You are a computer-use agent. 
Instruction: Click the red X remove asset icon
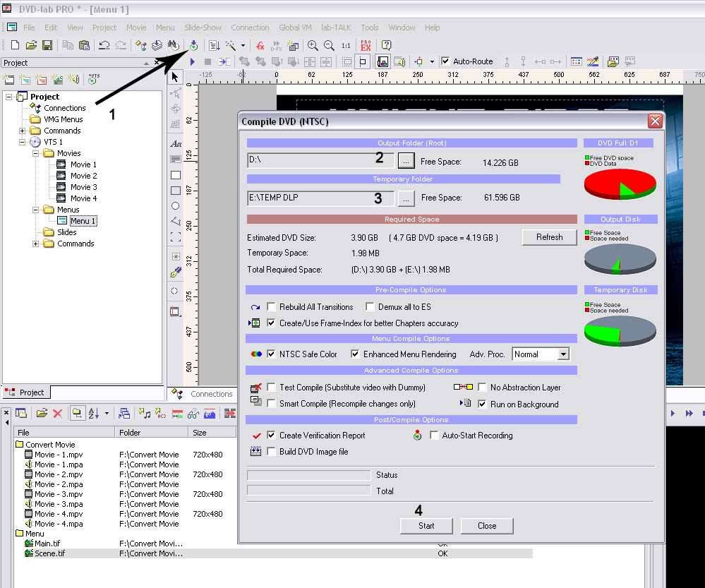tap(58, 413)
